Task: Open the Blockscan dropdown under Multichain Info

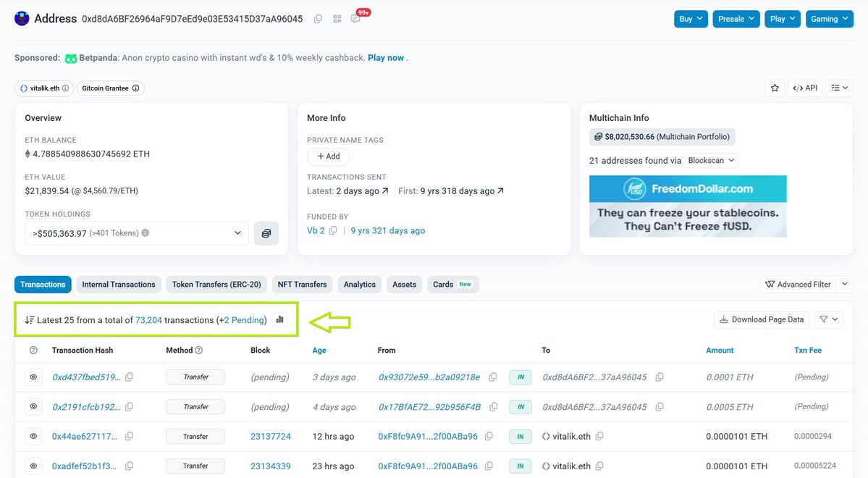Action: (x=710, y=160)
